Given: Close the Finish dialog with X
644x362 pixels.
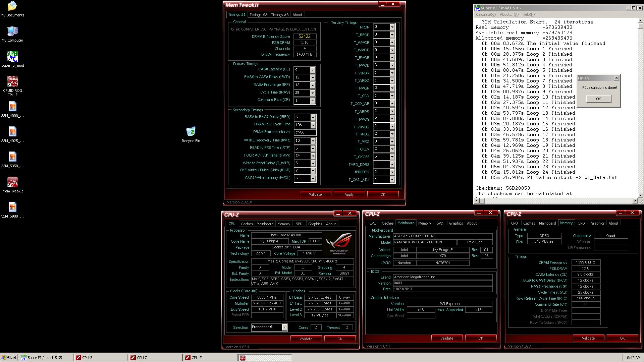Looking at the screenshot, I should coord(616,78).
